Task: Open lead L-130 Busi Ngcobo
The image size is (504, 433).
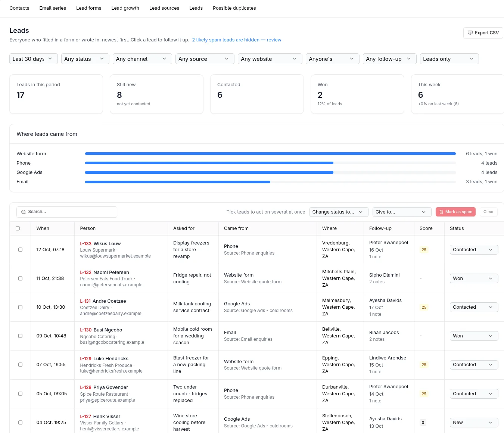Action: 101,330
